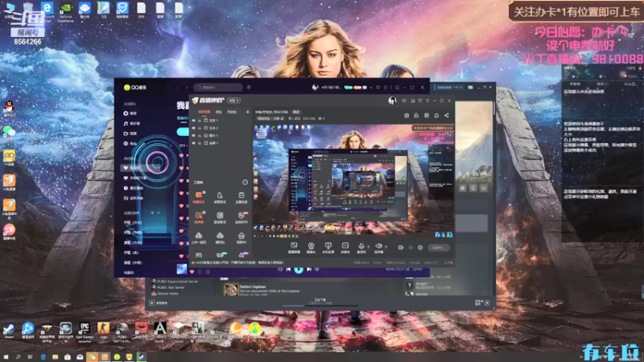
Task: Expand the speaker options arrow
Action: coord(386,247)
